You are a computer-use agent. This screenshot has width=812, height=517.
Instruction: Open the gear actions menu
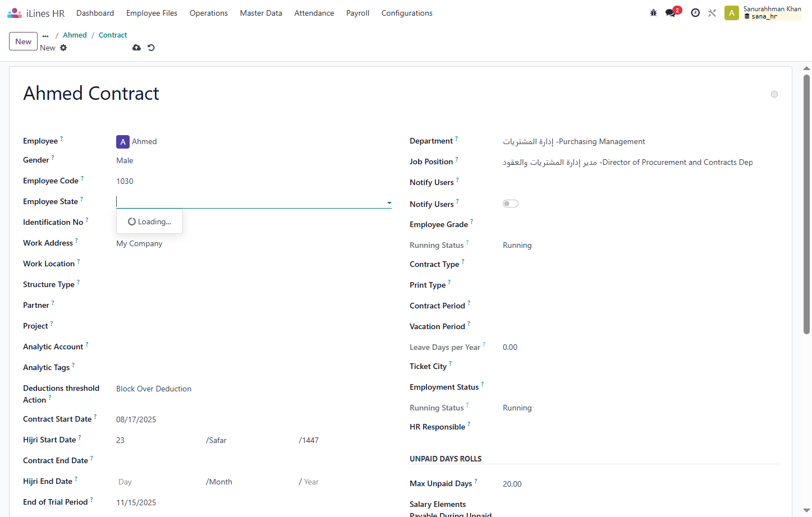click(63, 48)
